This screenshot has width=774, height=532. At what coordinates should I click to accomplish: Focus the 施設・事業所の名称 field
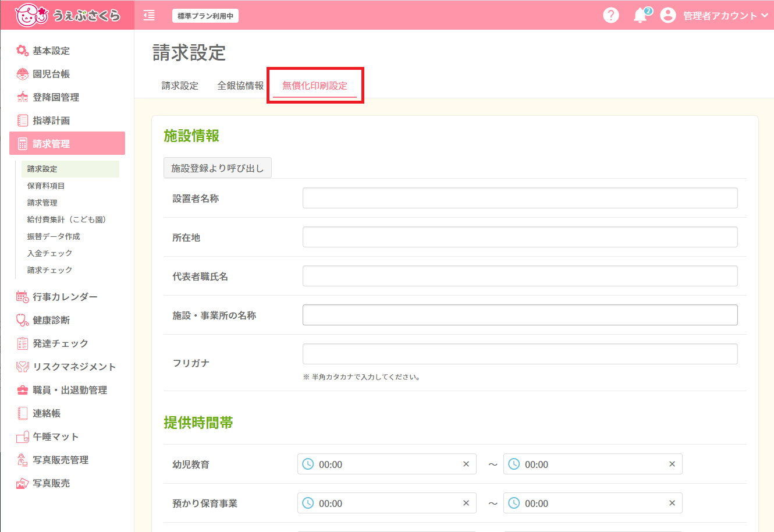520,315
